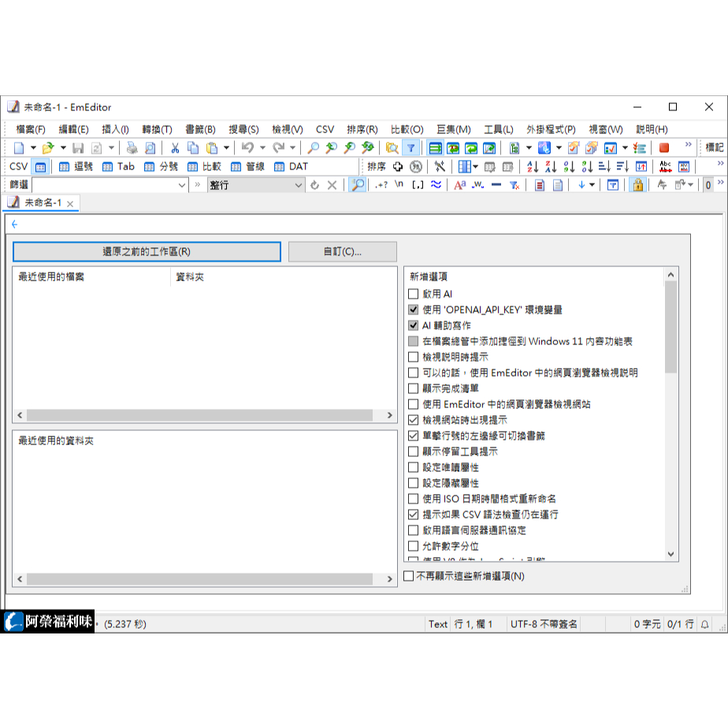Click the incremental search magnifier in filter bar
728x728 pixels.
pyautogui.click(x=358, y=185)
